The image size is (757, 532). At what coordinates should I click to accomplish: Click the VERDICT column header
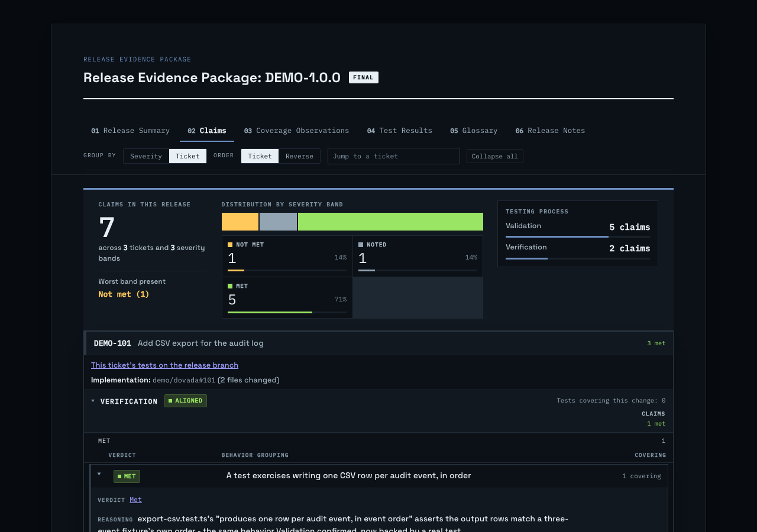click(122, 455)
